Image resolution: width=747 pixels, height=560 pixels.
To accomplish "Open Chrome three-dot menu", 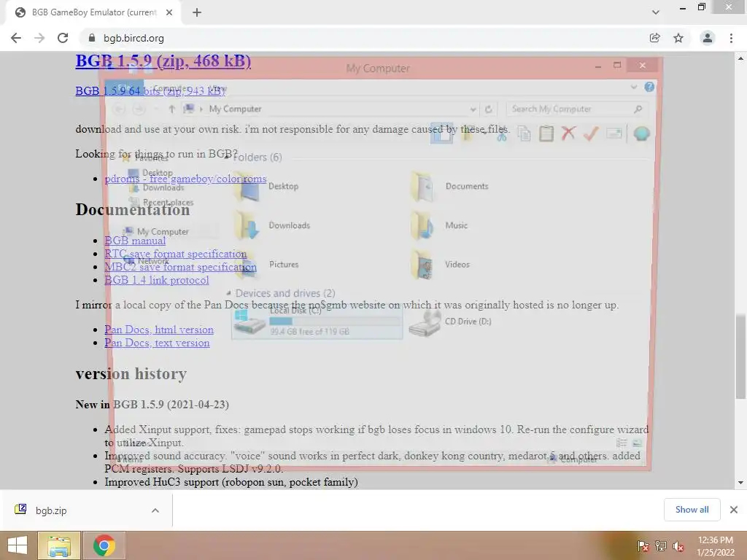I will pyautogui.click(x=731, y=38).
